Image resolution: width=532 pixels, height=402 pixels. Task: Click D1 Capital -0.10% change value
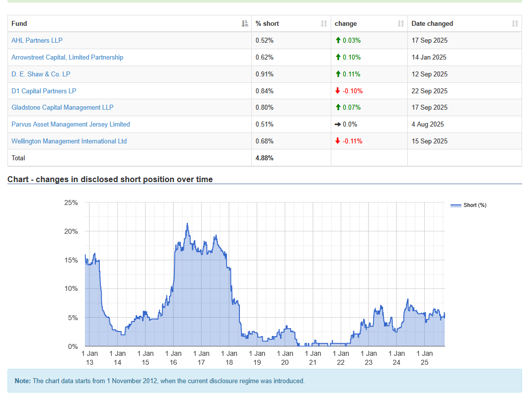pos(353,91)
